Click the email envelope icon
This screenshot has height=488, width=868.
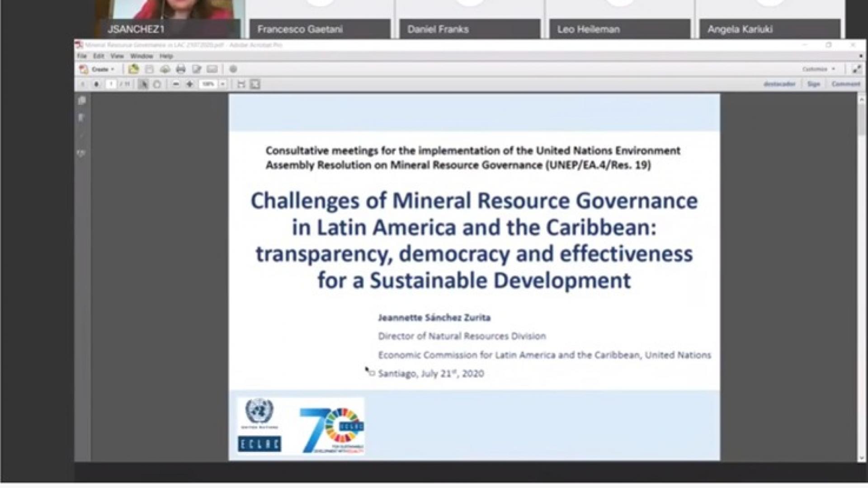coord(212,69)
